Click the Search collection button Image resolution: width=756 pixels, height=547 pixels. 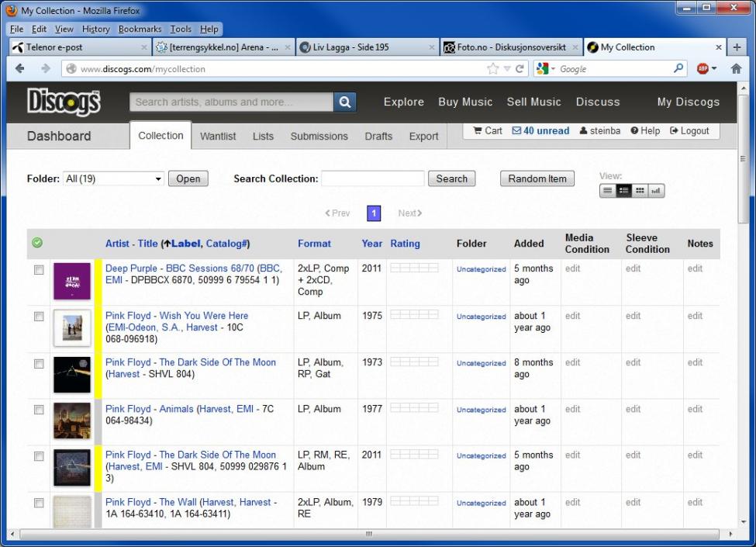pyautogui.click(x=452, y=178)
